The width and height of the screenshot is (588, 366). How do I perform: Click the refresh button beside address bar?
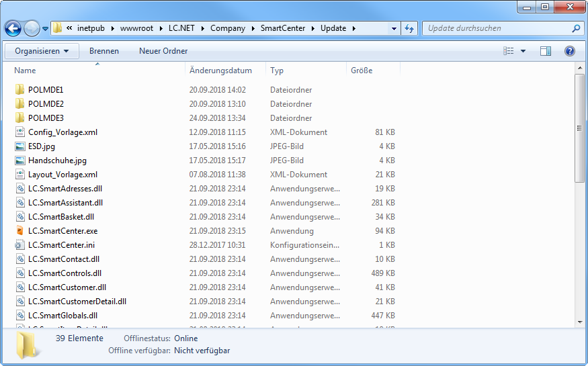[409, 29]
